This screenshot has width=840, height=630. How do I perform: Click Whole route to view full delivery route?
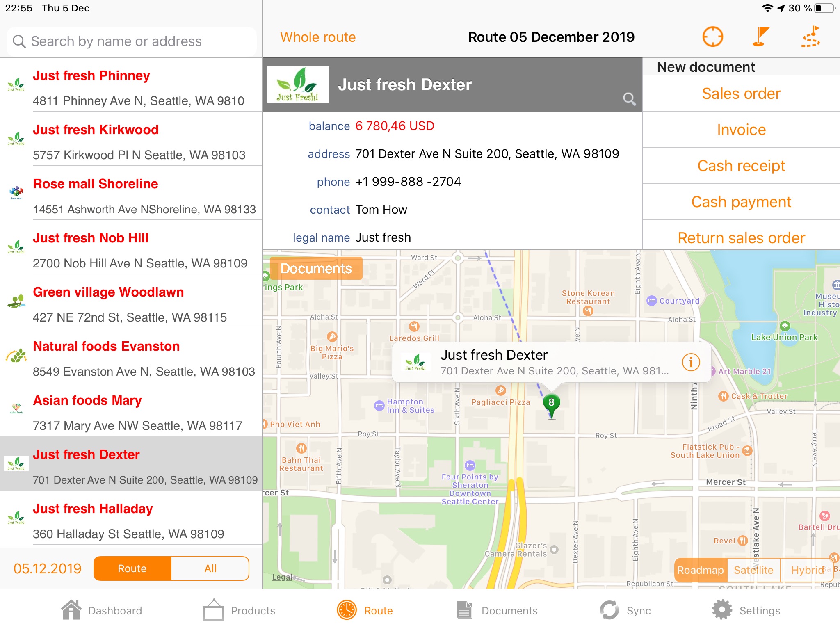[x=318, y=37]
